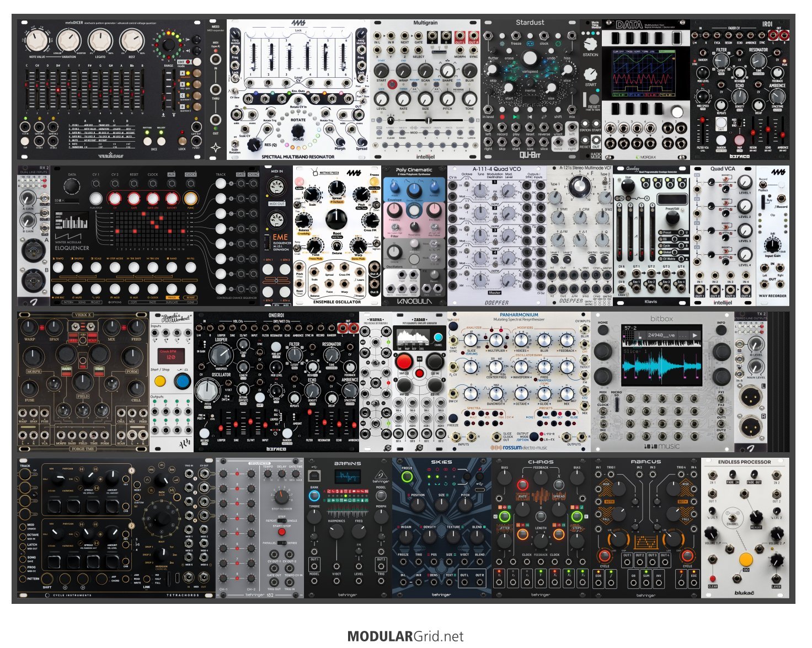Click the Qu-Bit logo on the Stardust module

pyautogui.click(x=530, y=156)
